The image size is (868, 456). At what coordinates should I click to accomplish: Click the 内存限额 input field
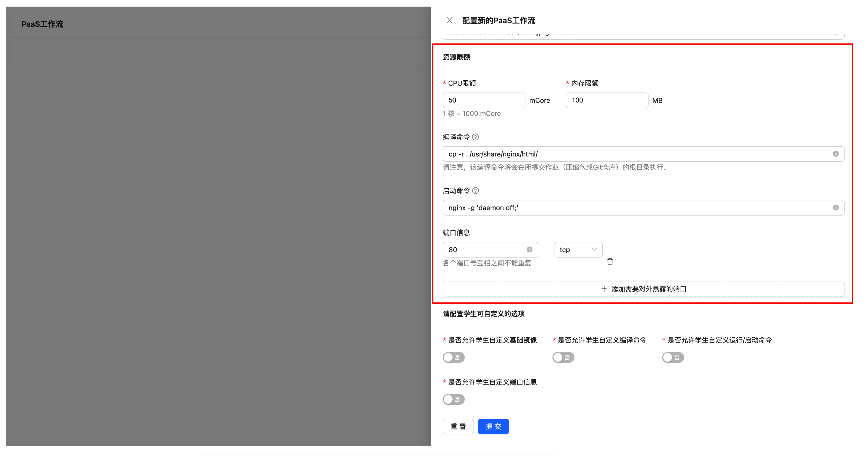coord(607,100)
